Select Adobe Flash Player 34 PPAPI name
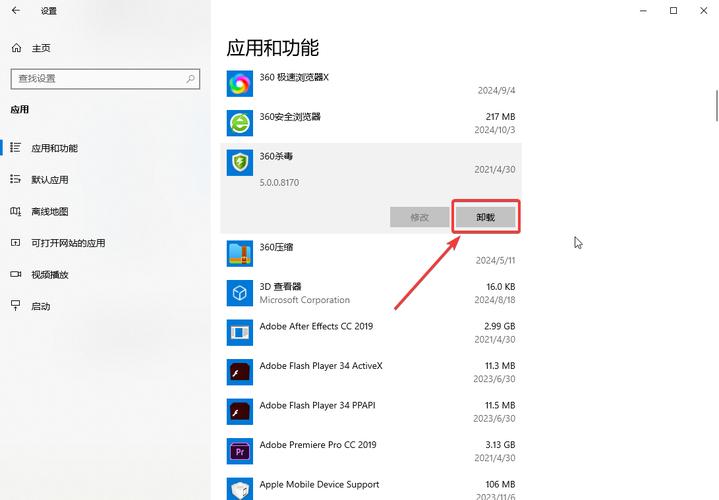This screenshot has height=500, width=719. tap(317, 405)
